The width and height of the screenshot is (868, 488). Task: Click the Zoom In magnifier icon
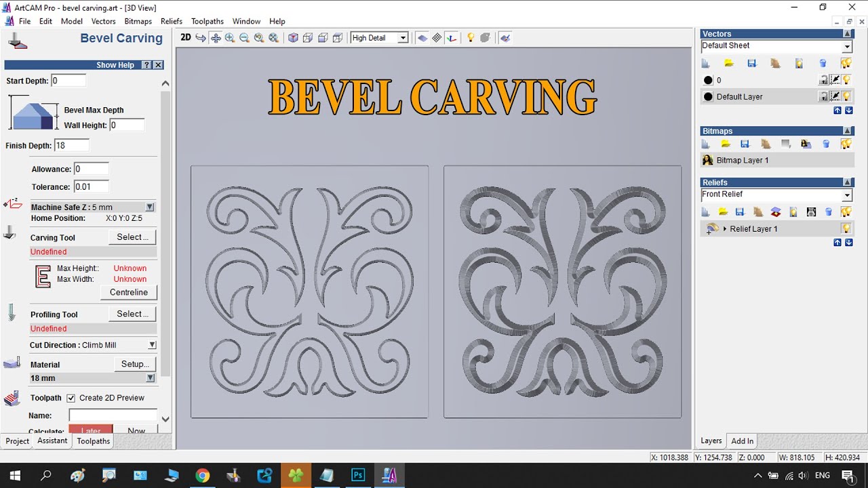click(230, 38)
